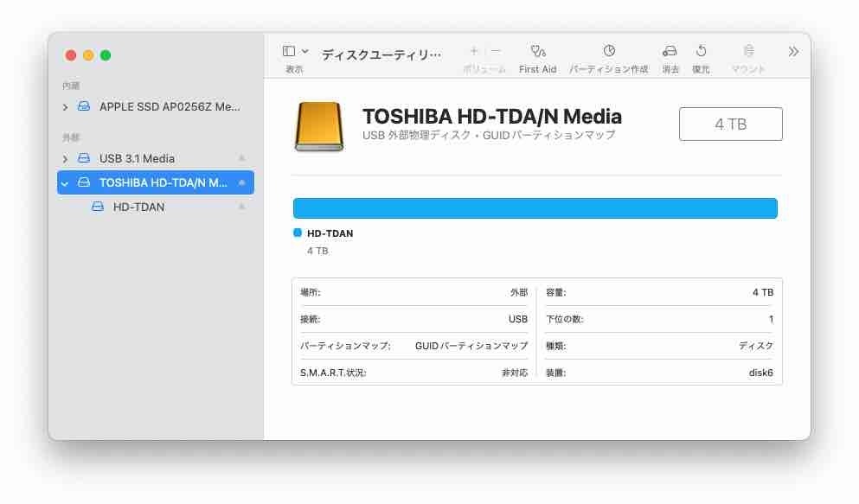Screen dimensions: 859x504
Task: Click the HD-TDAN label below the usage bar
Action: pyautogui.click(x=330, y=233)
